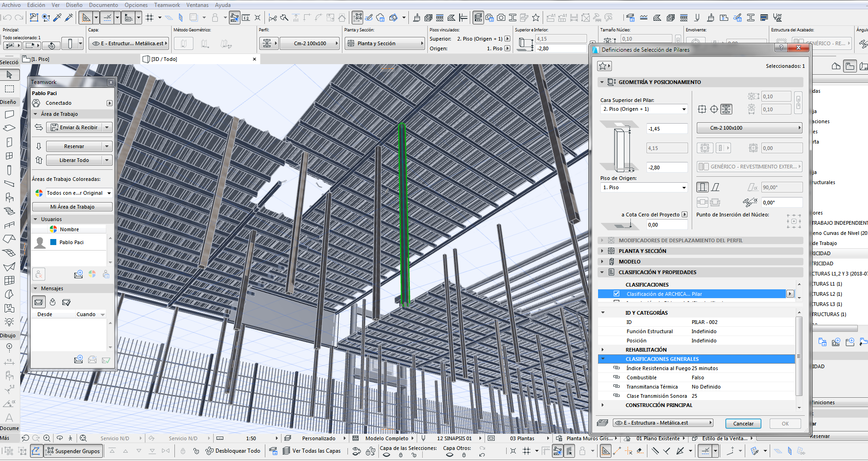Click the Cancelar button
The width and height of the screenshot is (868, 461).
click(743, 424)
